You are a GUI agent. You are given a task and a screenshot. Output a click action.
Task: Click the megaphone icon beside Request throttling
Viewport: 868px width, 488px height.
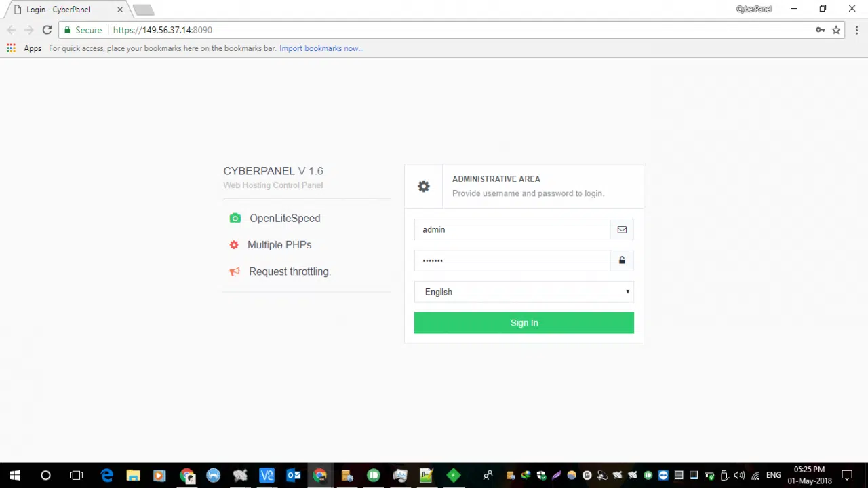[235, 271]
